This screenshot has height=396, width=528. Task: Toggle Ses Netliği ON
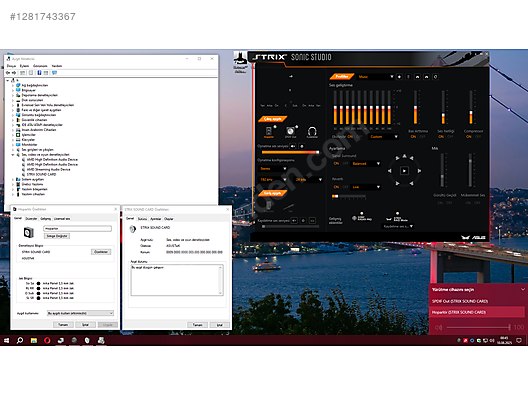[x=441, y=137]
